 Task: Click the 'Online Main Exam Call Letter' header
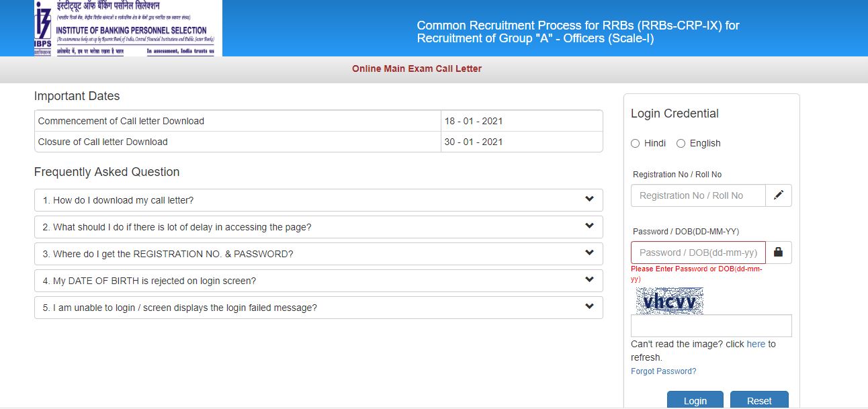[417, 69]
